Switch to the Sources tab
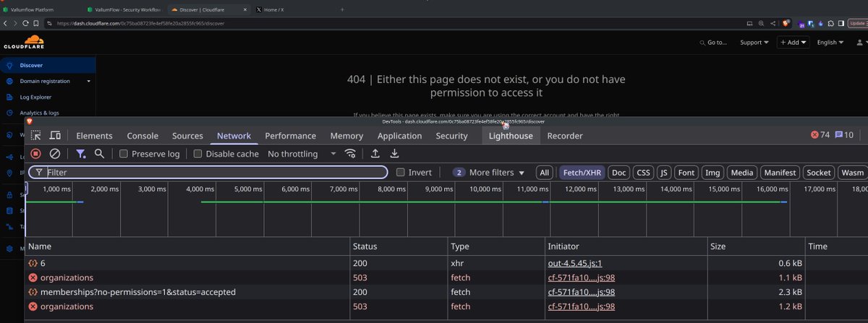The width and height of the screenshot is (868, 323). pyautogui.click(x=187, y=136)
